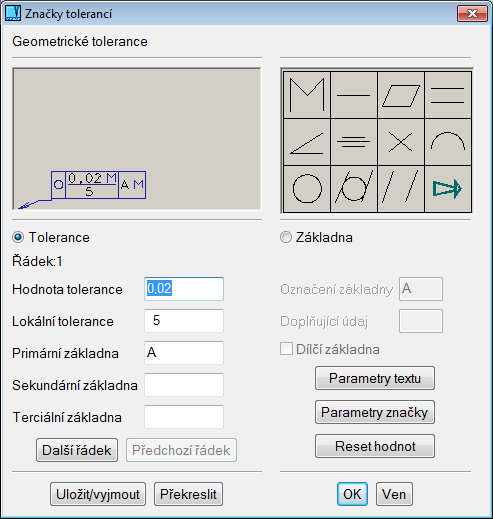Select the symmetry three-line symbol

(x=354, y=142)
